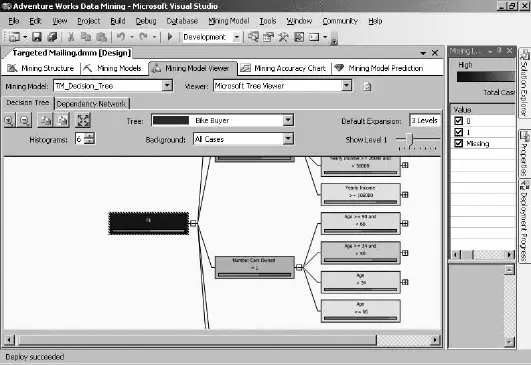Toggle the Missing value checkbox
This screenshot has width=531, height=365.
459,143
